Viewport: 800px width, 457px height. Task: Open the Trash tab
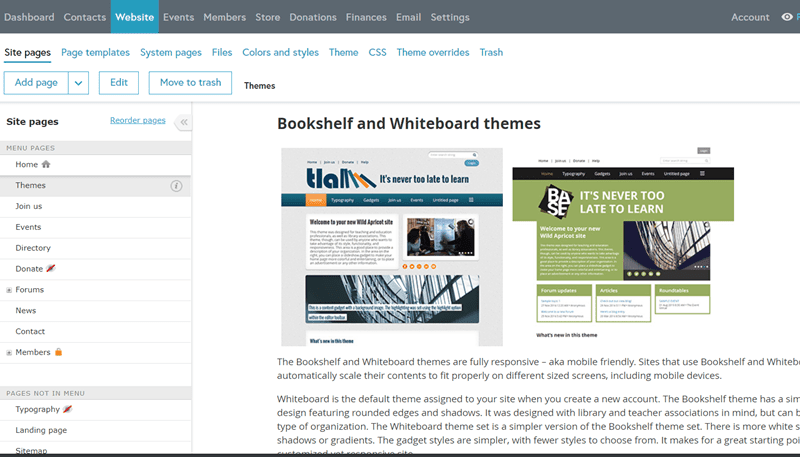pyautogui.click(x=491, y=53)
